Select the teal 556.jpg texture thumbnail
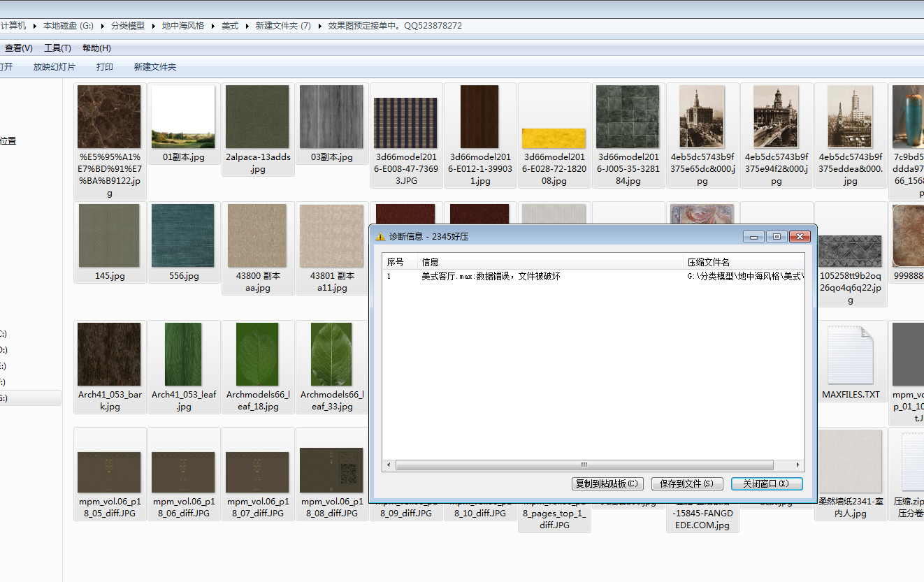This screenshot has width=924, height=582. [183, 235]
